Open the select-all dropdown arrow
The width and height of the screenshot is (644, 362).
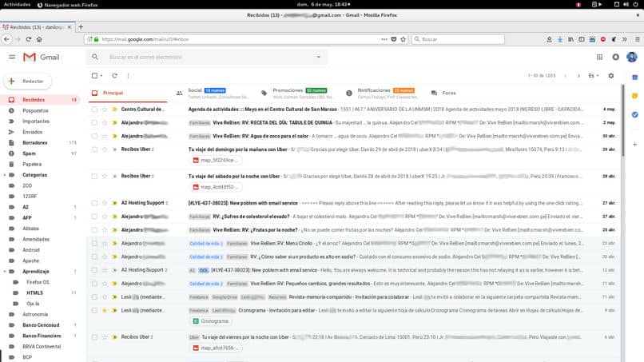[x=101, y=76]
